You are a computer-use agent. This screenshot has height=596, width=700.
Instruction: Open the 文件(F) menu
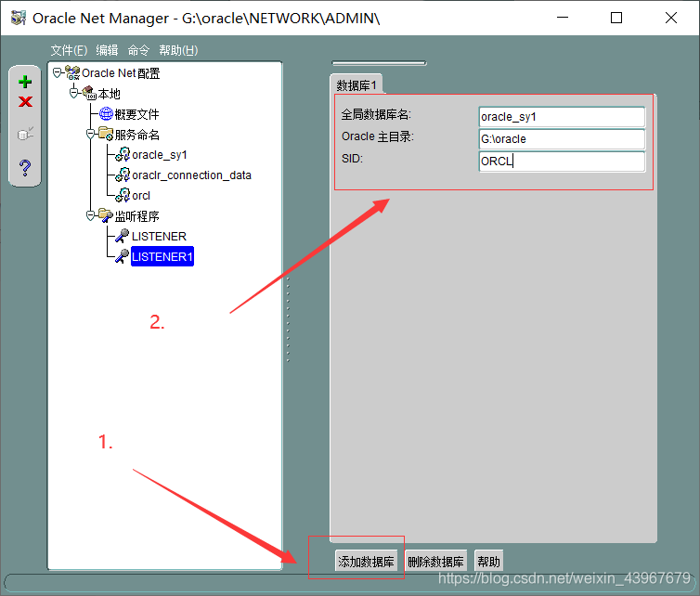pyautogui.click(x=69, y=50)
